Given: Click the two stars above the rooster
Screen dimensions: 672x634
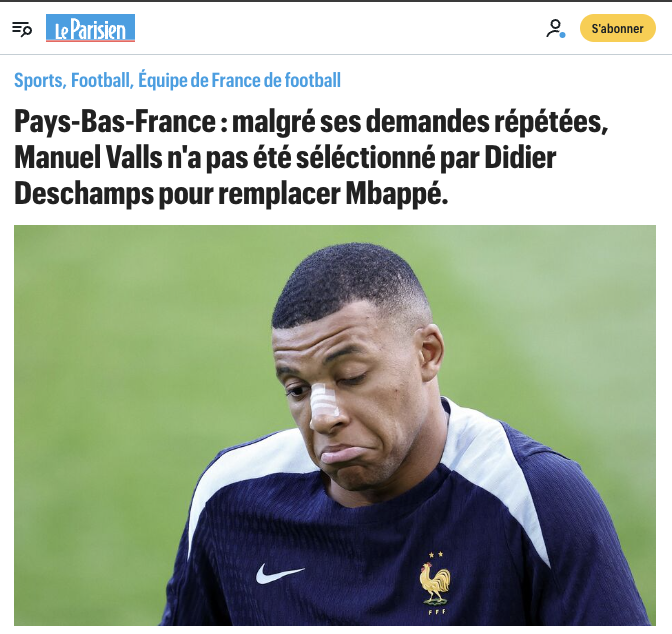Looking at the screenshot, I should (x=436, y=555).
